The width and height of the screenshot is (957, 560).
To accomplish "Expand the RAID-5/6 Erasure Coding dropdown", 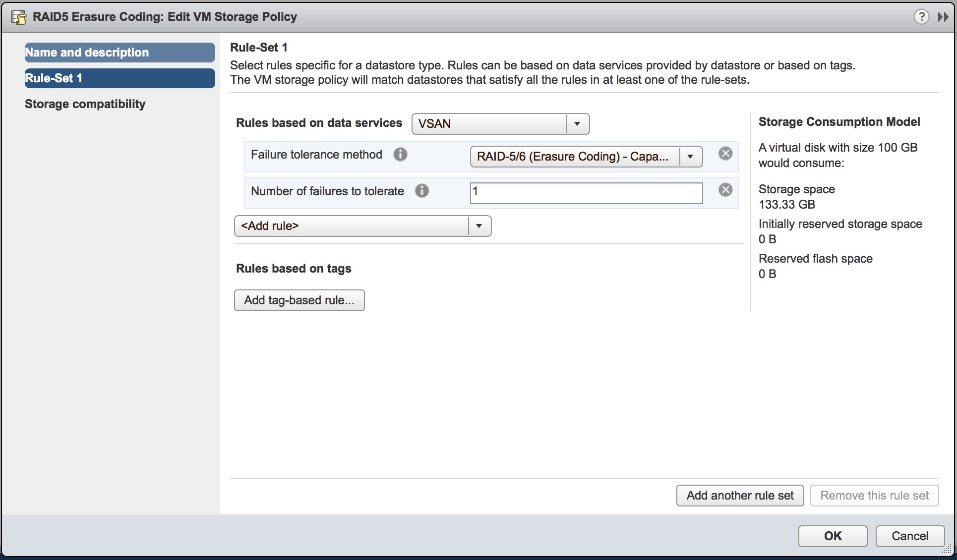I will click(x=690, y=157).
